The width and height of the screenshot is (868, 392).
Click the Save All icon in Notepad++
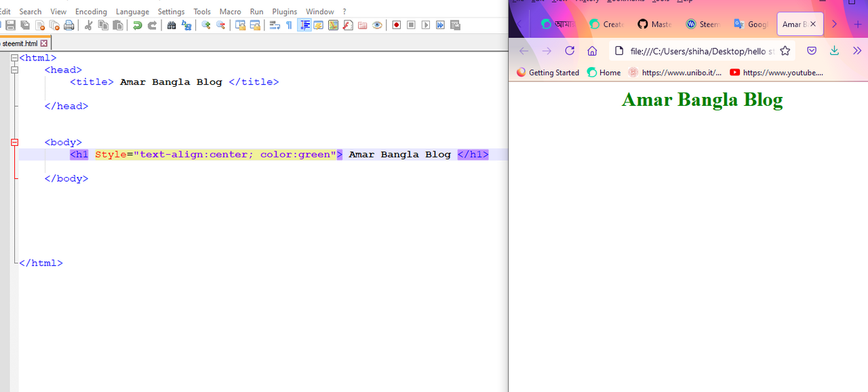(25, 25)
